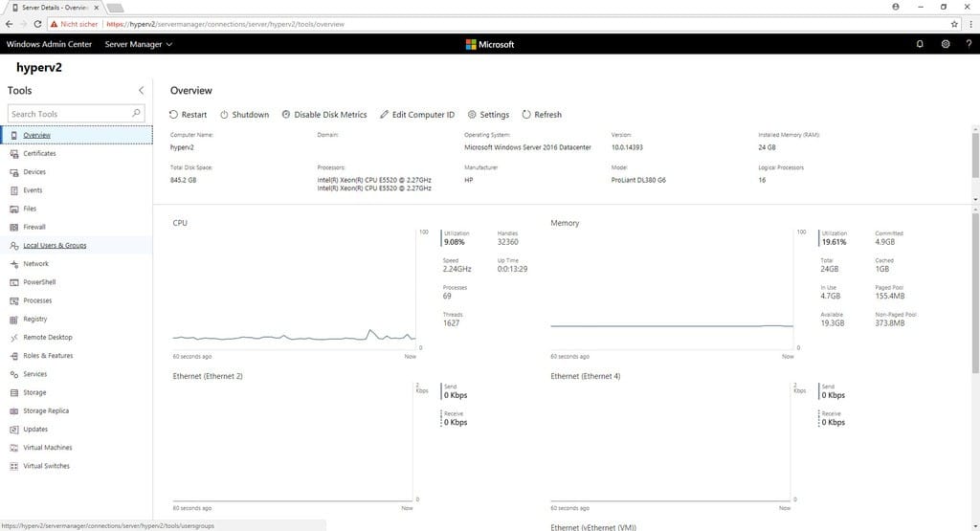Click the Firewall icon in Tools list
Image resolution: width=980 pixels, height=531 pixels.
(13, 228)
